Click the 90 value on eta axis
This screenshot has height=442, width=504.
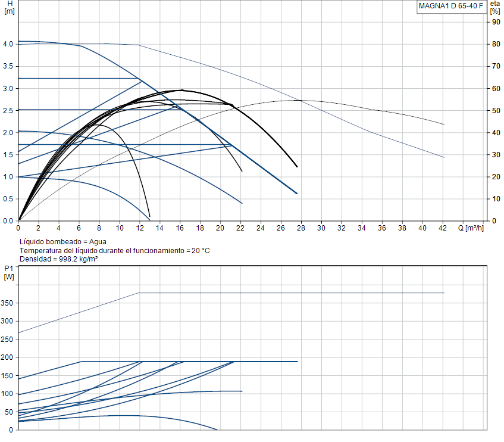pyautogui.click(x=496, y=22)
